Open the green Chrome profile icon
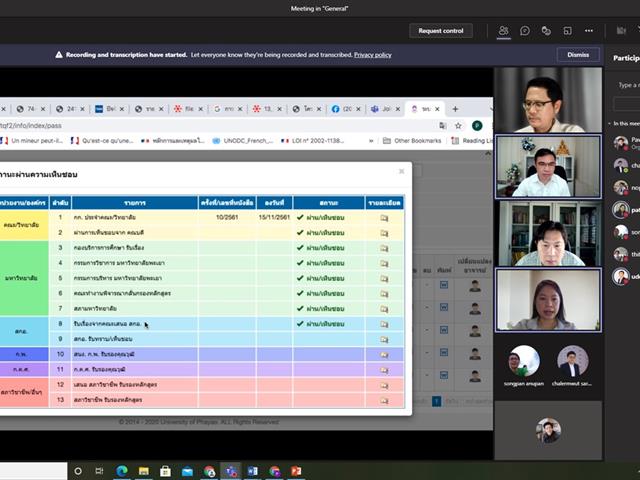The height and width of the screenshot is (480, 640). [x=477, y=126]
